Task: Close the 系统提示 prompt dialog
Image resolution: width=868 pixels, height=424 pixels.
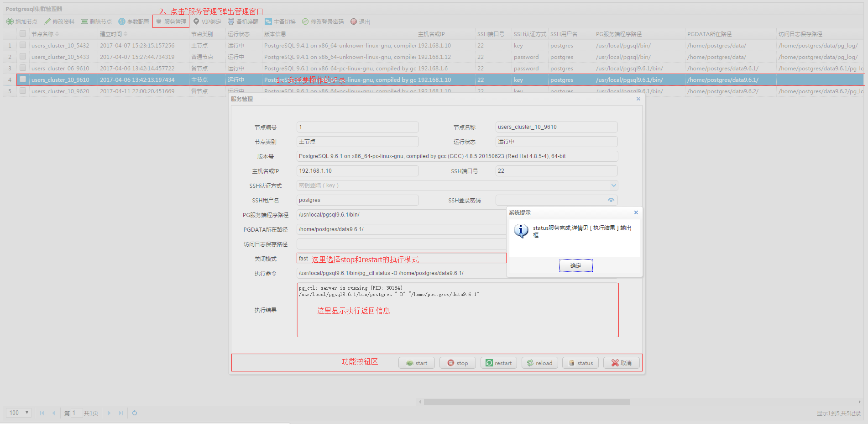Action: [x=636, y=212]
